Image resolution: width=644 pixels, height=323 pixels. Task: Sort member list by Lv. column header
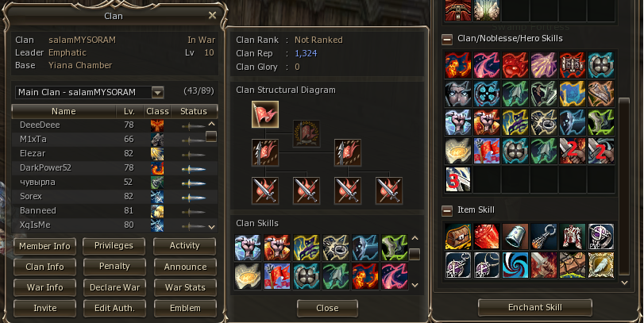click(x=129, y=111)
